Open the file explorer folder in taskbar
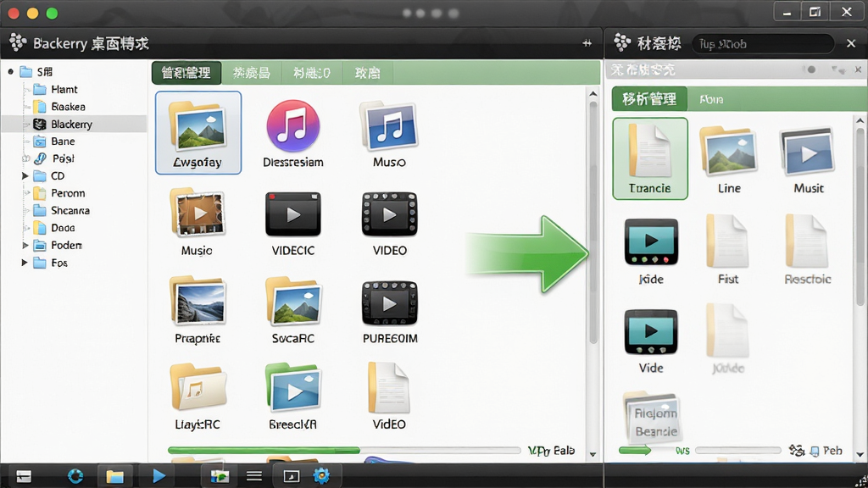This screenshot has height=488, width=868. pos(114,476)
